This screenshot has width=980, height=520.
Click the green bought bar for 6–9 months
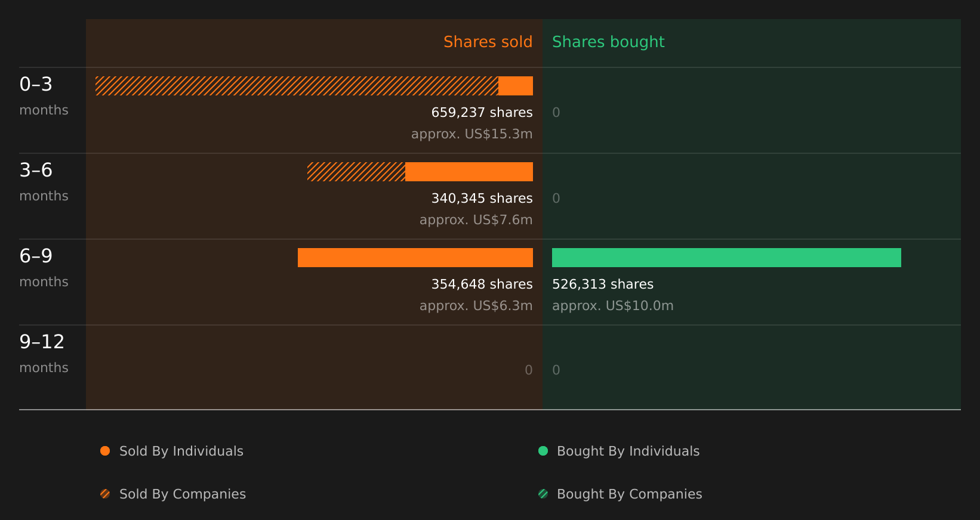click(x=726, y=258)
